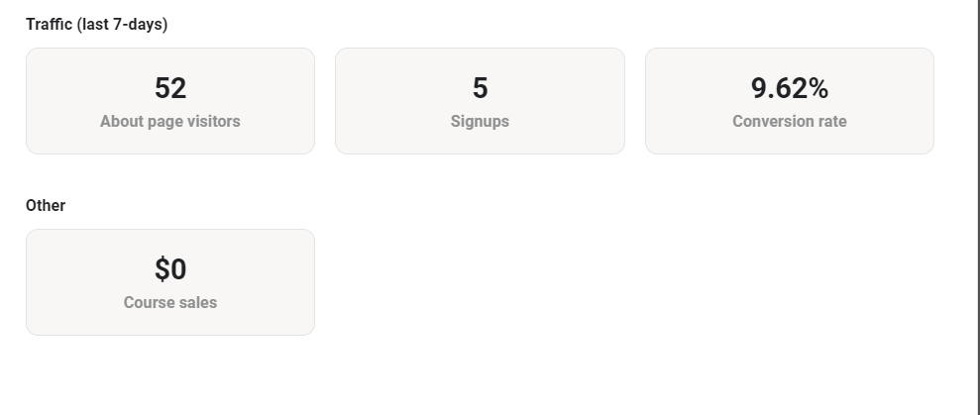Click the dollar sign in $0
Viewport: 980px width, 415px height.
(x=162, y=269)
